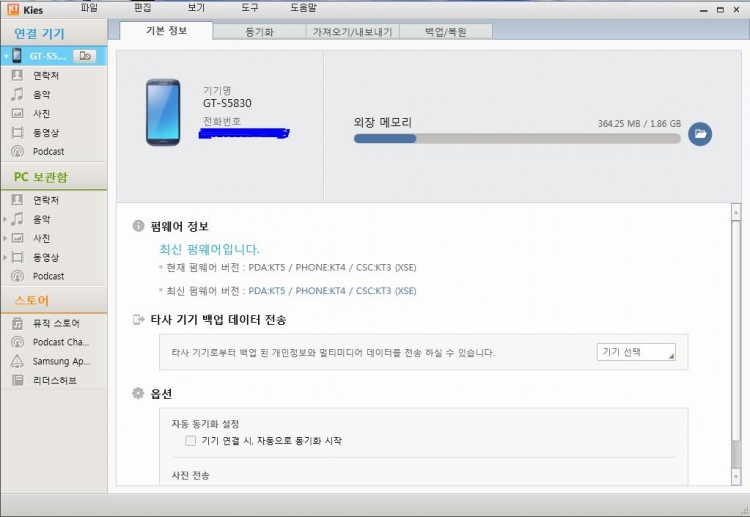Click the 자동 동기화 설정 label
Screen dimensions: 750x517
(x=205, y=424)
